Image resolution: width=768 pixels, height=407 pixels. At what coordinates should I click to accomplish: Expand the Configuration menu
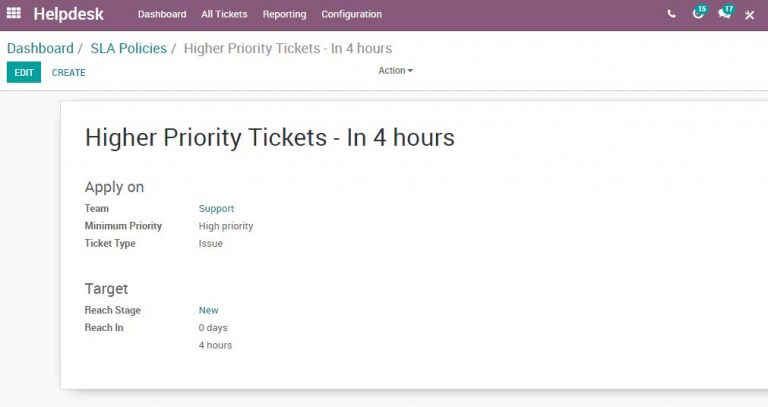351,14
